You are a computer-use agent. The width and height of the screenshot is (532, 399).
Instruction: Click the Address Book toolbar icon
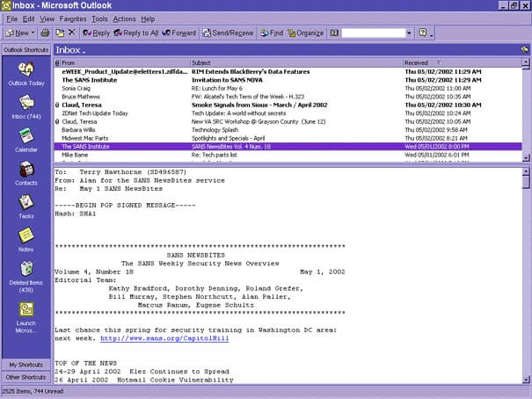click(334, 33)
